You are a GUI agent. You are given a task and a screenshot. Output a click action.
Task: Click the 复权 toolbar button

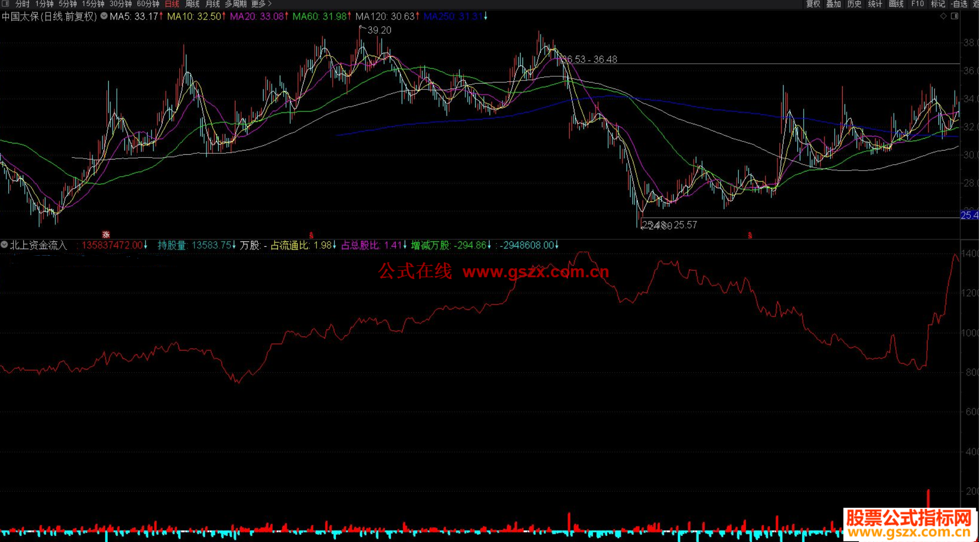(x=813, y=4)
